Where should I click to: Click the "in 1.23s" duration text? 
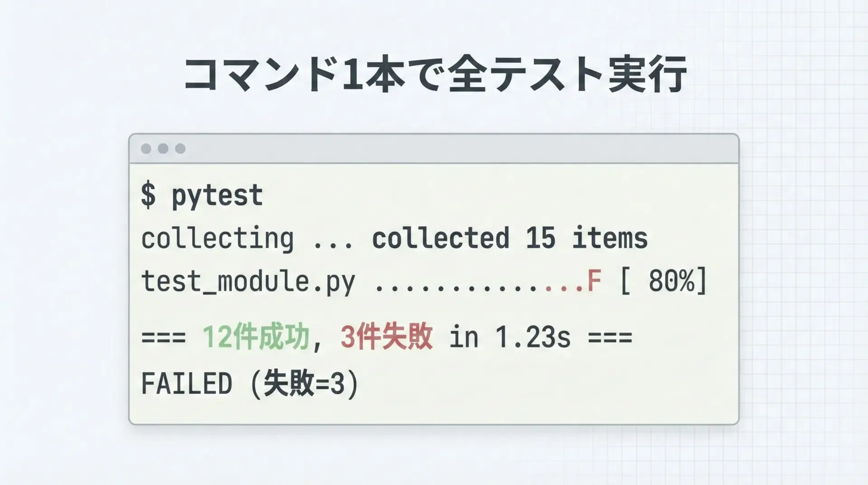pos(510,338)
